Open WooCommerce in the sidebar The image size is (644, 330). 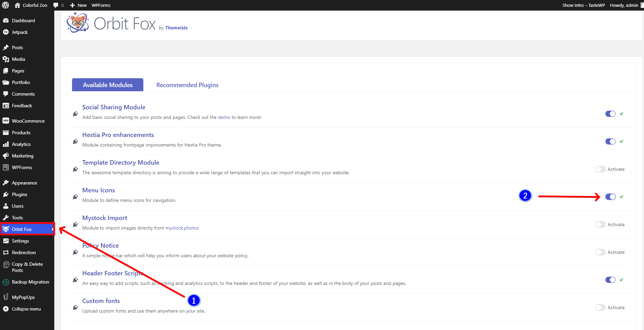point(28,121)
